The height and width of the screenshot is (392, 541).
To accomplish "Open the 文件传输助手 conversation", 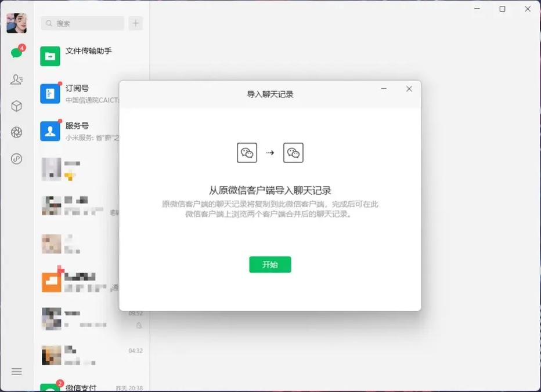I will tap(87, 56).
